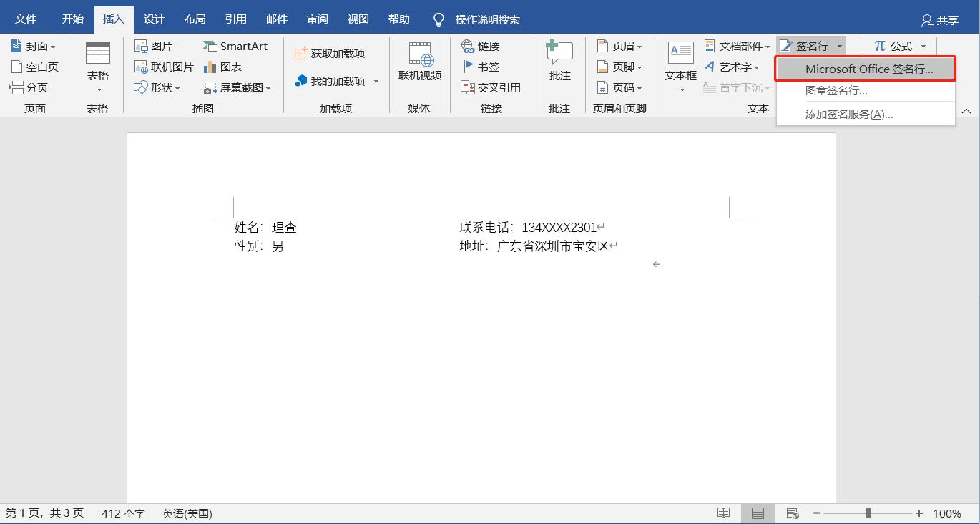Collapse the ribbon with the chevron
This screenshot has width=980, height=524.
(x=966, y=111)
